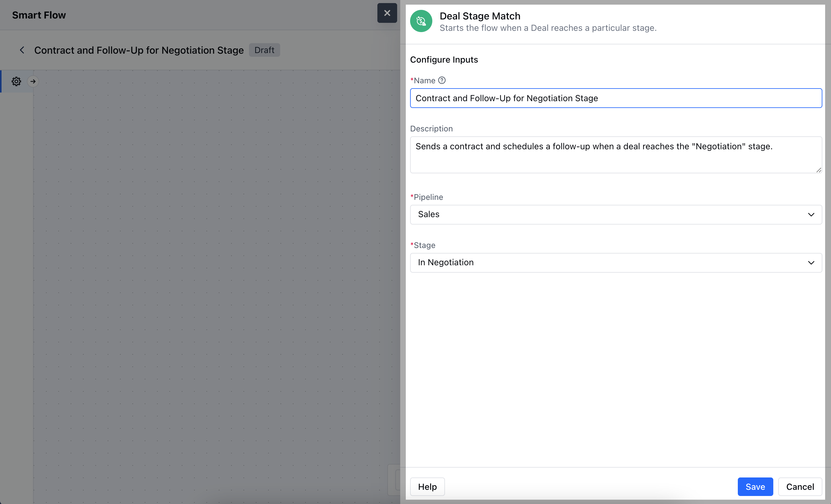The image size is (831, 504).
Task: Click the Pipeline field's chevron arrow
Action: (811, 214)
